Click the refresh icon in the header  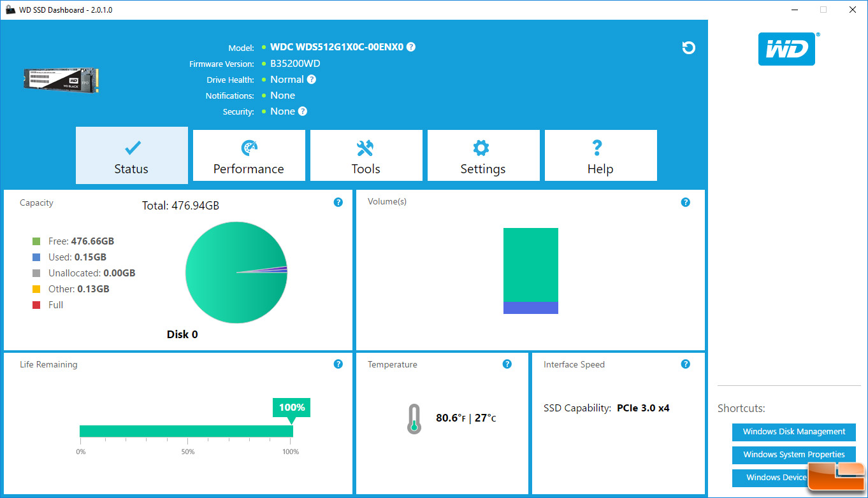coord(688,48)
